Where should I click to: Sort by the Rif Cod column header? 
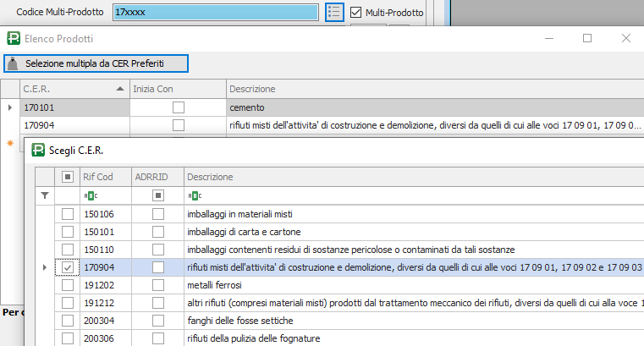click(102, 177)
